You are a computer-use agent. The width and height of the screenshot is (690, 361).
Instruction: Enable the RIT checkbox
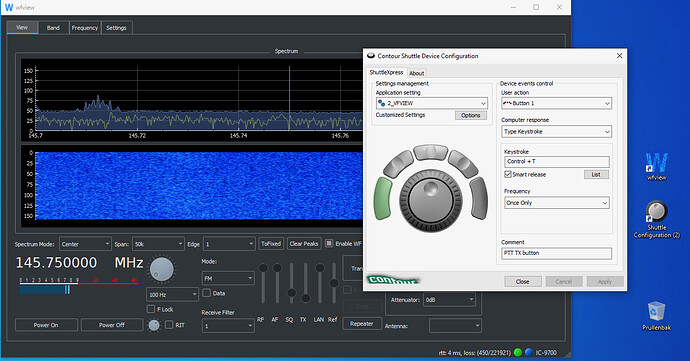(x=169, y=325)
